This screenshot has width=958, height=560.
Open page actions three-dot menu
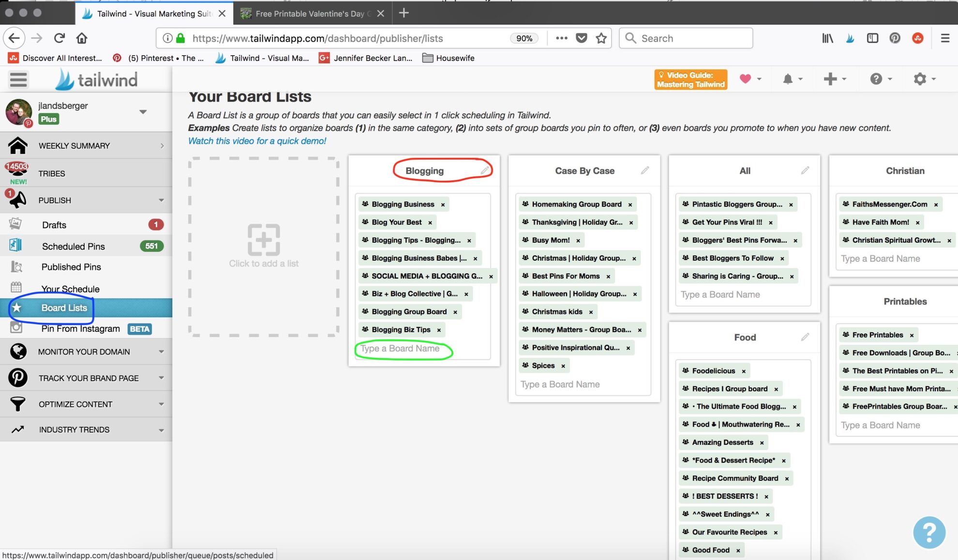[561, 38]
